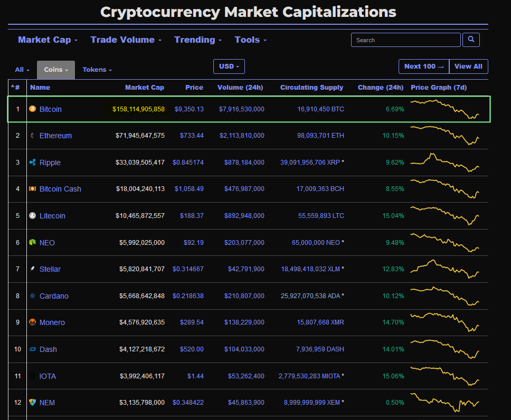Click Ethereum price $733.44

click(x=192, y=136)
